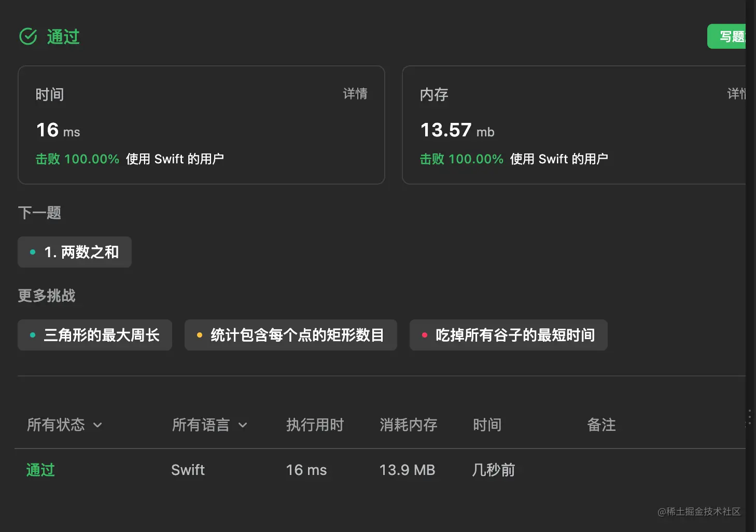Click 通过 status in the submission row

(40, 470)
